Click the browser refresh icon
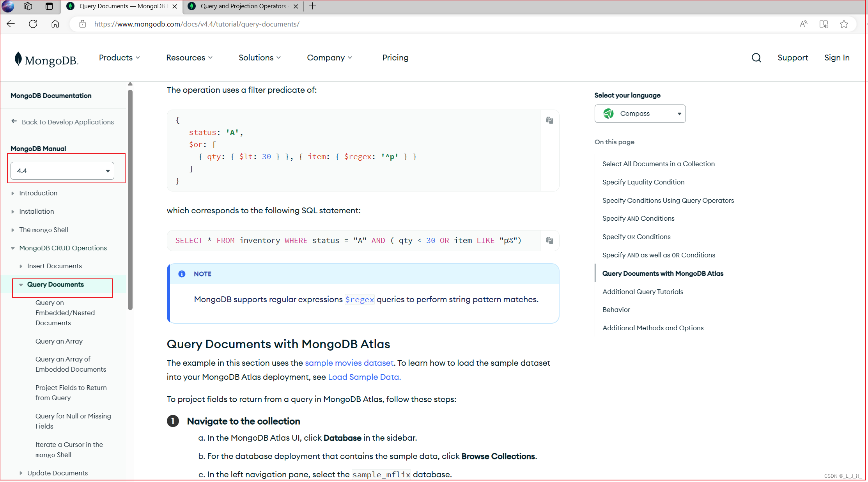Viewport: 868px width, 482px height. pyautogui.click(x=33, y=24)
